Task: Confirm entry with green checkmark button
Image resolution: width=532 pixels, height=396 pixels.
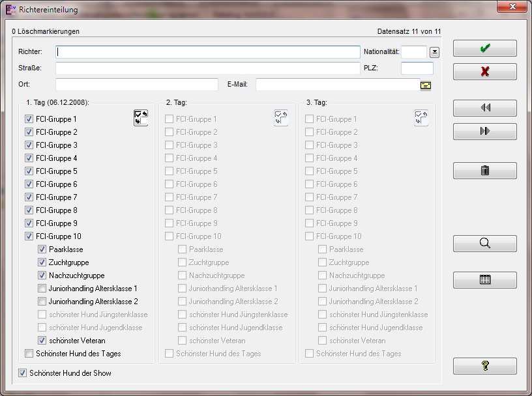Action: click(x=485, y=48)
